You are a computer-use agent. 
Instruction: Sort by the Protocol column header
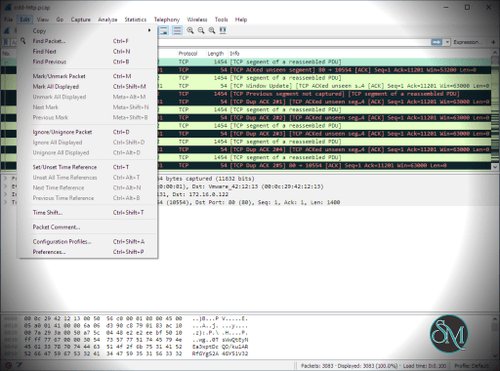click(x=188, y=53)
